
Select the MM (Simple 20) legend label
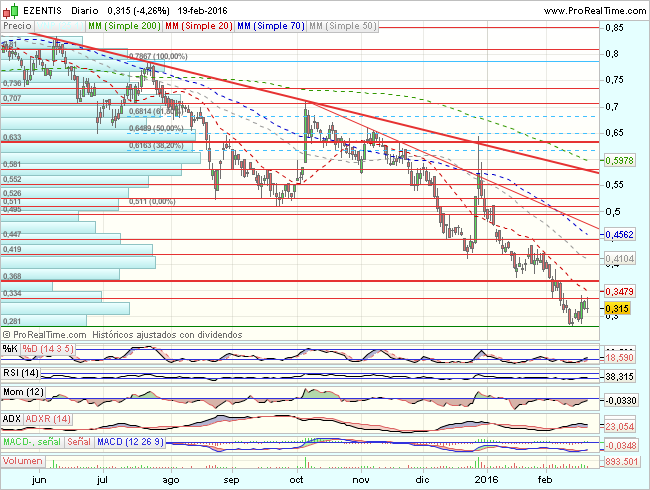pyautogui.click(x=199, y=26)
